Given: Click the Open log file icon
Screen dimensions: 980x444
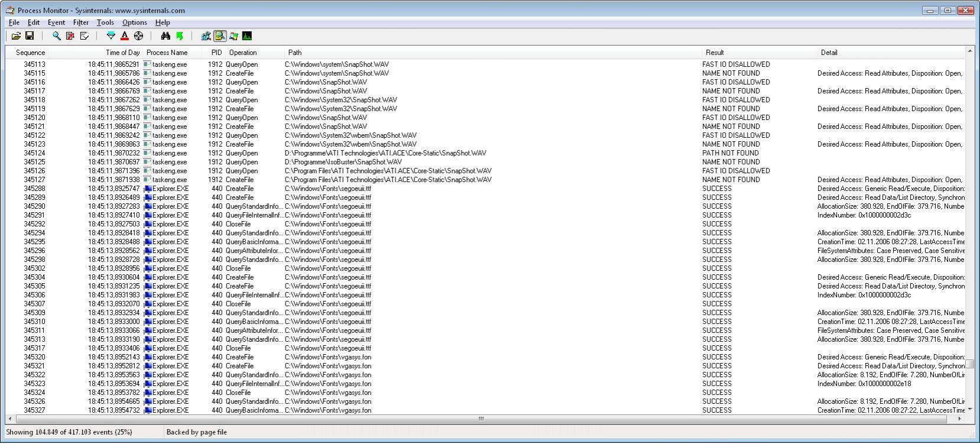Looking at the screenshot, I should click(16, 36).
